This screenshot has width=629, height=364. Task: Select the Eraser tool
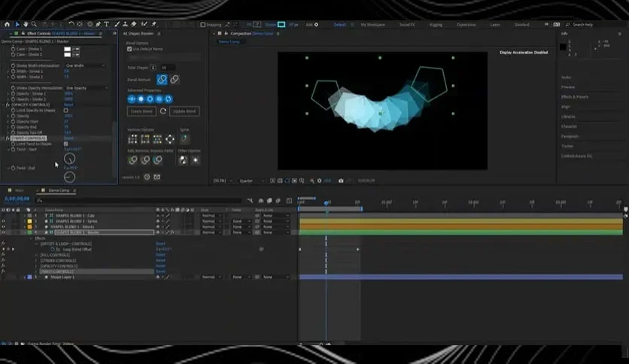(x=134, y=25)
